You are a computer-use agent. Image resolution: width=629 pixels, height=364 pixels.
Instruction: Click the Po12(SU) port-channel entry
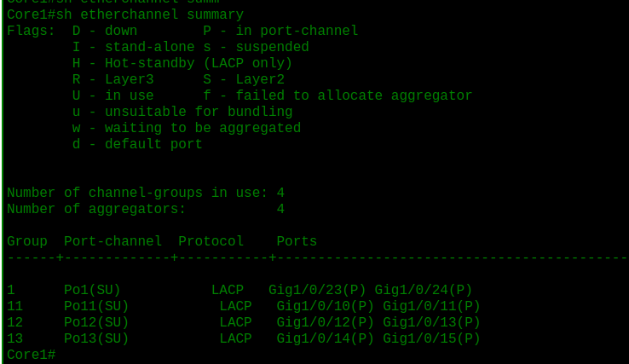coord(96,322)
